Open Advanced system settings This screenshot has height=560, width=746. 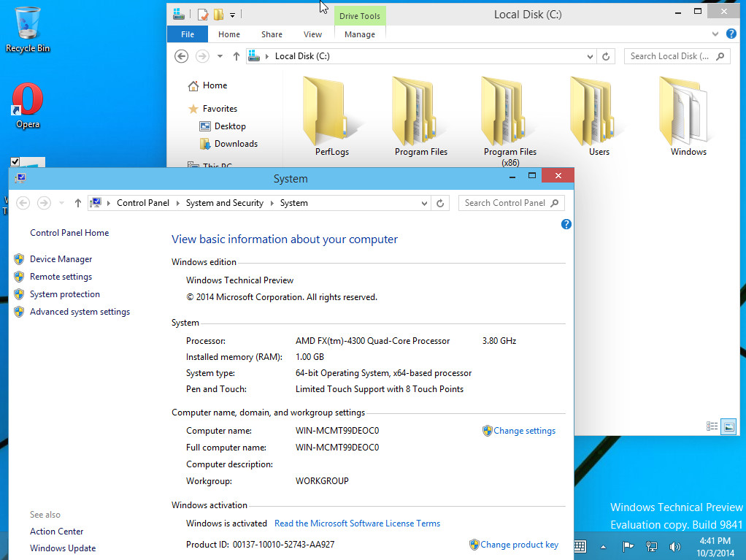click(80, 312)
